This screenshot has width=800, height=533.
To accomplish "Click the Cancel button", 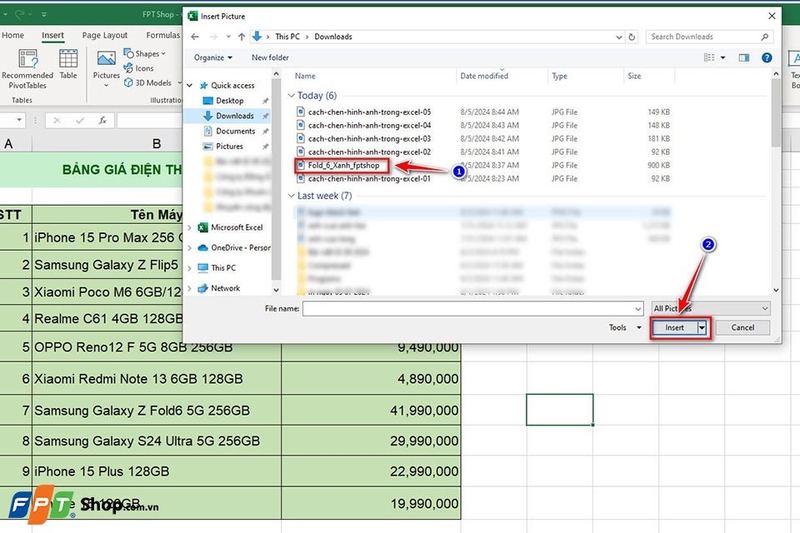I will (742, 327).
